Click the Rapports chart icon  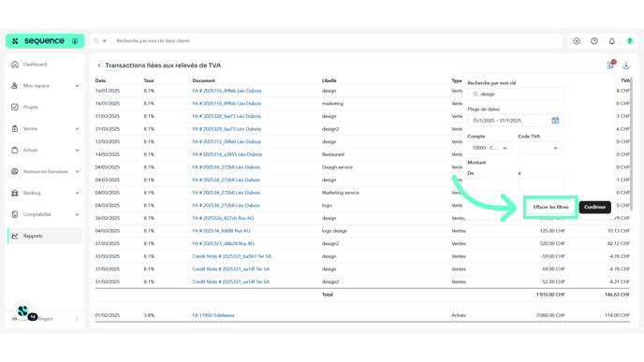[x=15, y=236]
